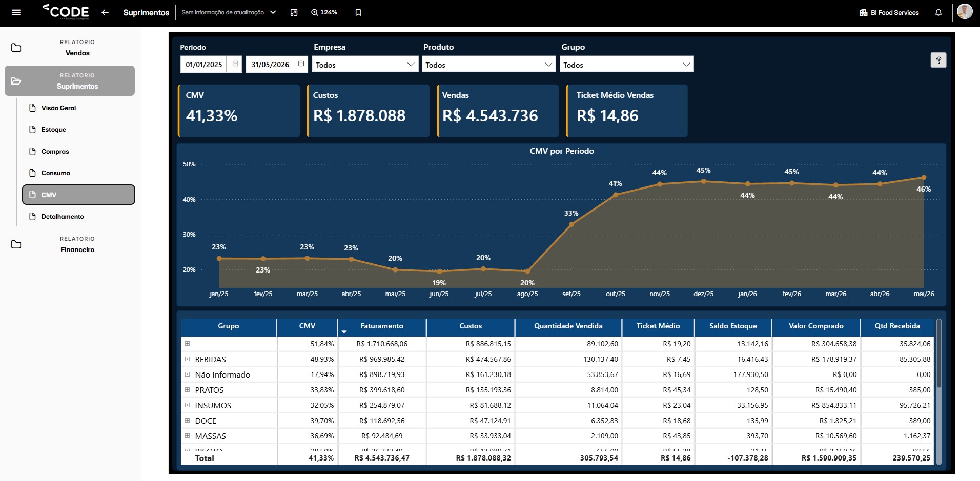Click the Quantidade Vendida column header
Screen dimensions: 980x481
point(568,326)
